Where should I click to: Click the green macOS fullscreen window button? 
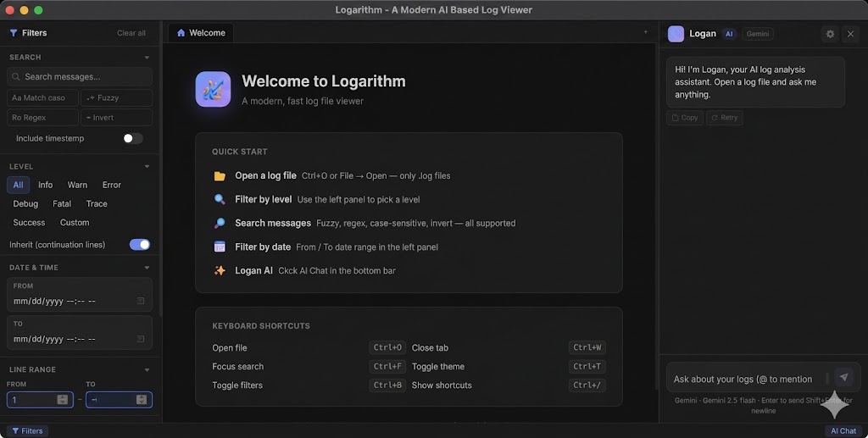pyautogui.click(x=38, y=10)
